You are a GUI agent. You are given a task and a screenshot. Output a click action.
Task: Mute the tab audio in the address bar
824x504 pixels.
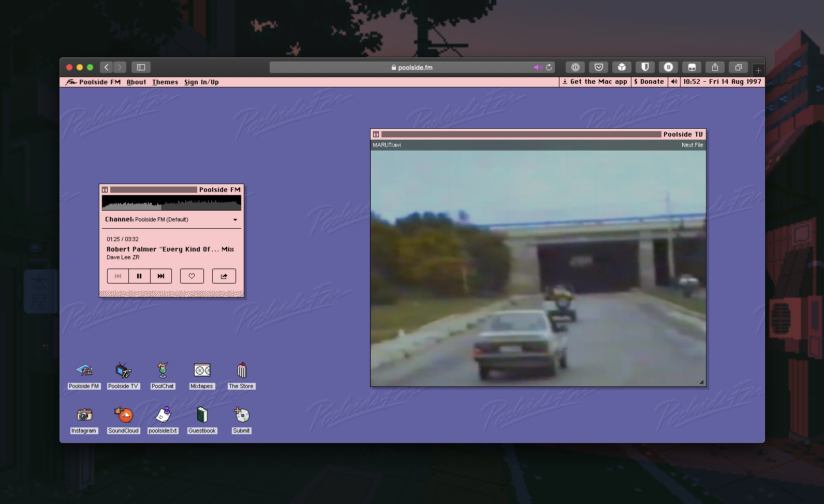(538, 67)
